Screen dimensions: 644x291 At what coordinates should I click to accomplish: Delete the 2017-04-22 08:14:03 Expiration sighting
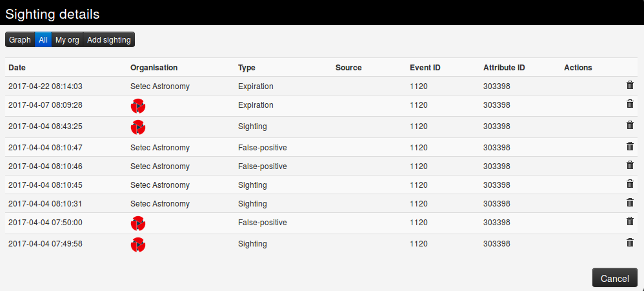630,85
